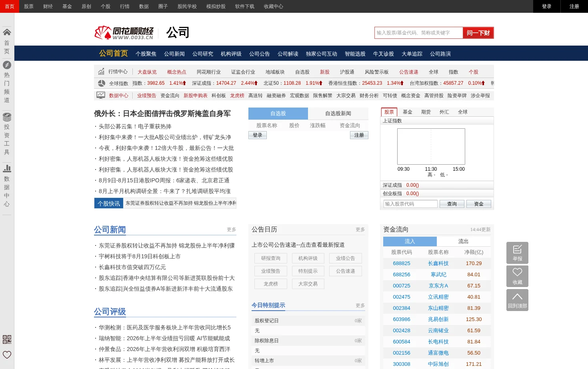Viewport: 588px width, 369px height.
Task: Click the 大宗交易 button in 公告日历
Action: pyautogui.click(x=308, y=284)
